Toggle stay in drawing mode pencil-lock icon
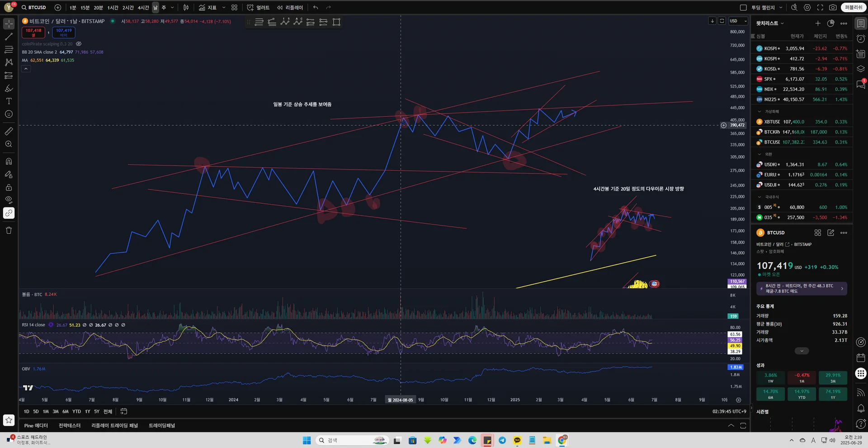Screen dimensions: 868x448 [9, 174]
